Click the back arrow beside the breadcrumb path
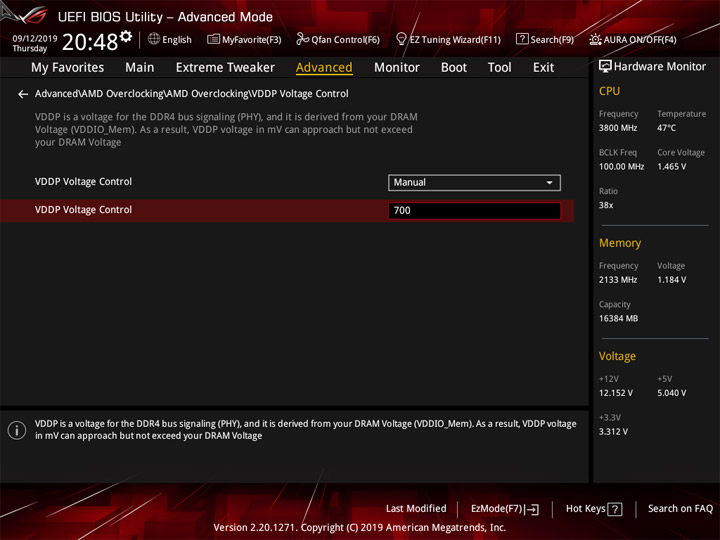Viewport: 720px width, 540px height. click(x=22, y=94)
